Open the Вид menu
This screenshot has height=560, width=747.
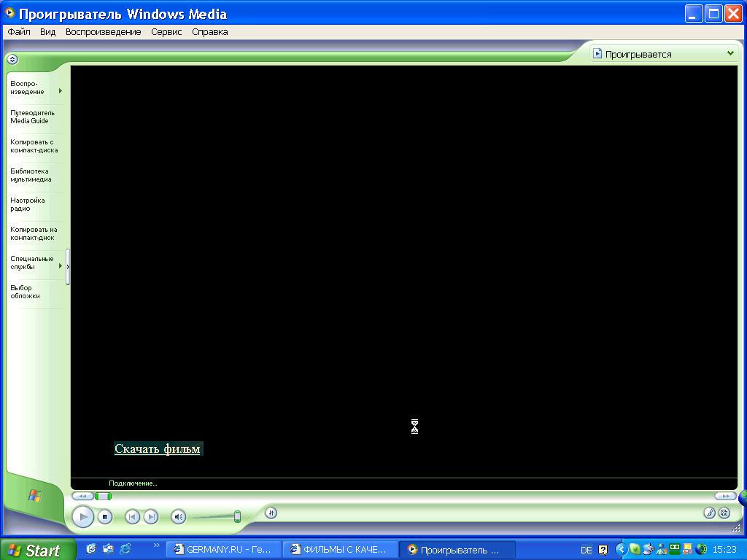(47, 32)
